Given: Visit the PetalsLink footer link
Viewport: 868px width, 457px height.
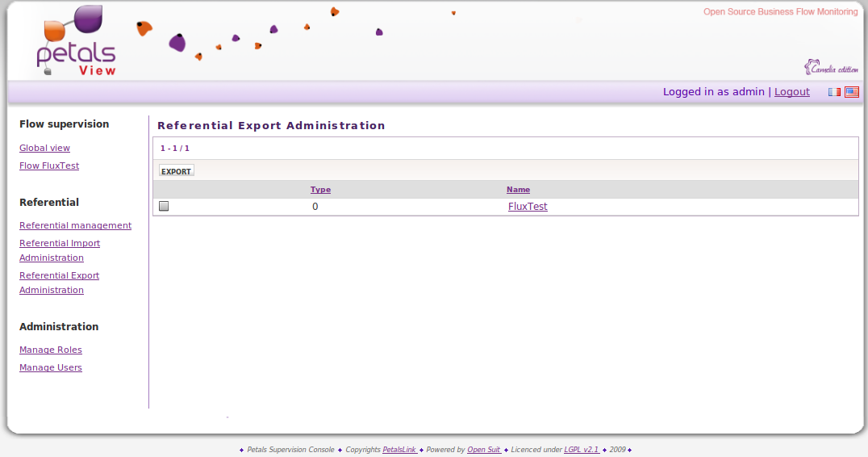Looking at the screenshot, I should (399, 450).
